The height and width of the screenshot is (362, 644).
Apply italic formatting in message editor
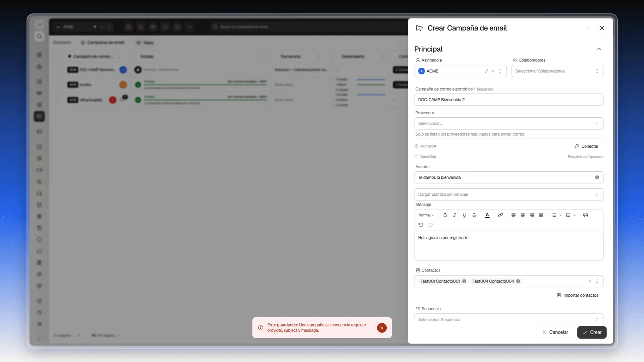coord(454,215)
